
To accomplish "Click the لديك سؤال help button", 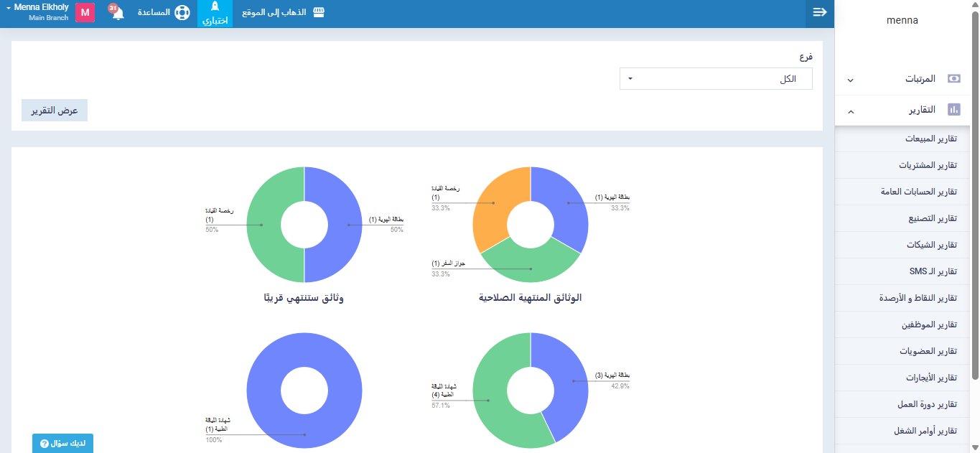I will click(63, 443).
